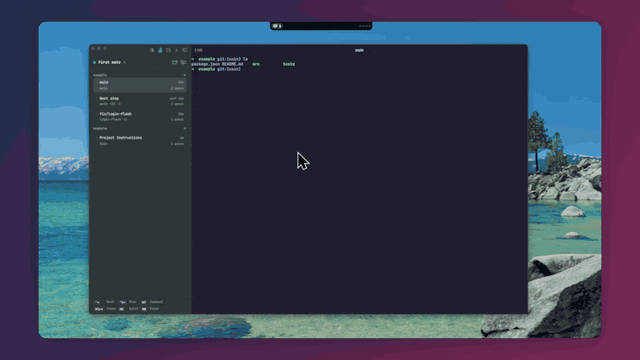Click the teal sailboat icon in sidebar toolbar

(160, 50)
